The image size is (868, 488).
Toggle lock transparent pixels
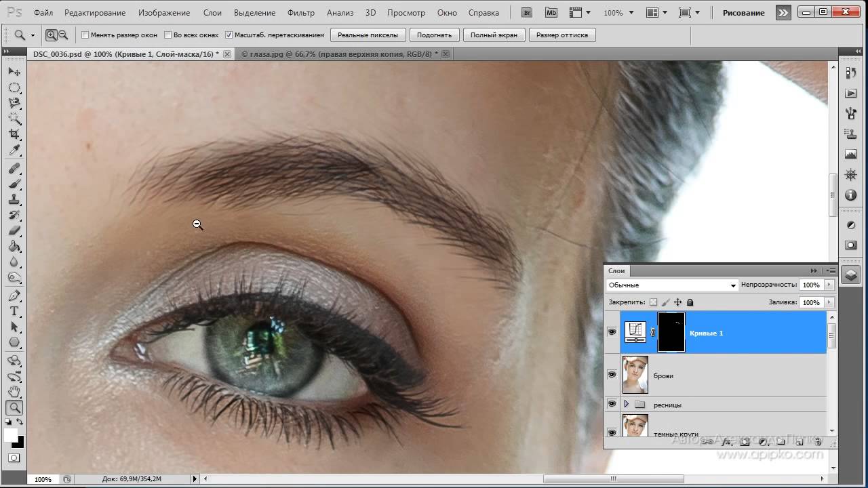pos(653,302)
